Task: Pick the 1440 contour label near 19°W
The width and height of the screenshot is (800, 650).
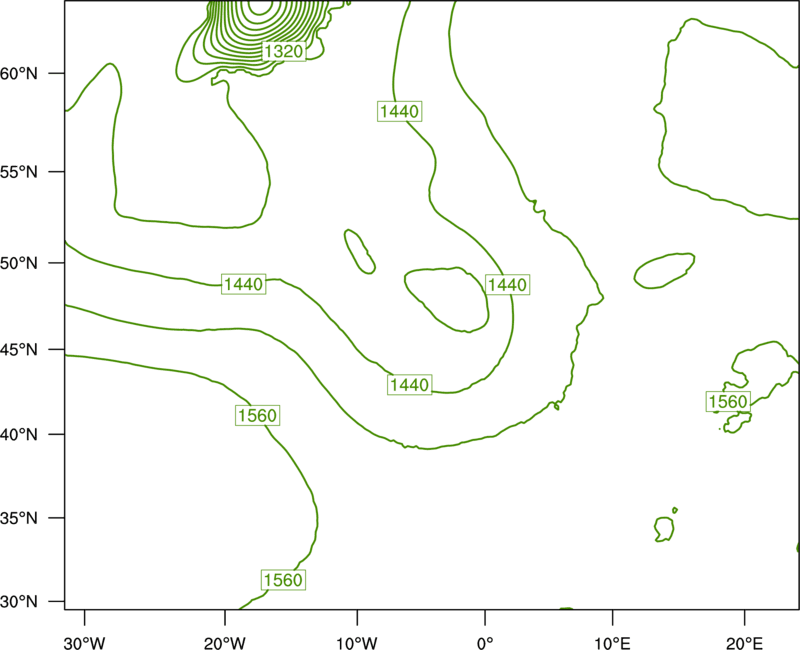Action: click(x=244, y=284)
